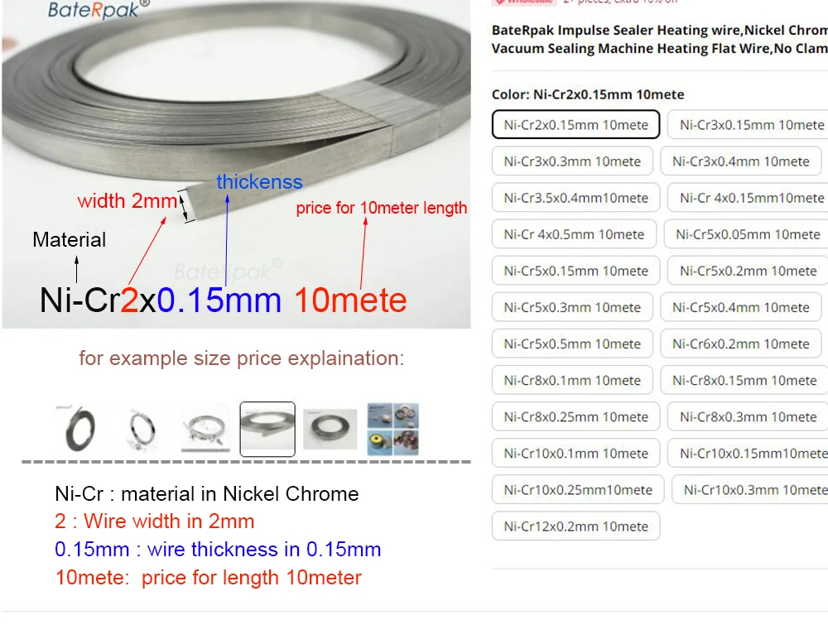828x644 pixels.
Task: Select Ni-Cr10x0.25mm10mete option
Action: [x=578, y=489]
